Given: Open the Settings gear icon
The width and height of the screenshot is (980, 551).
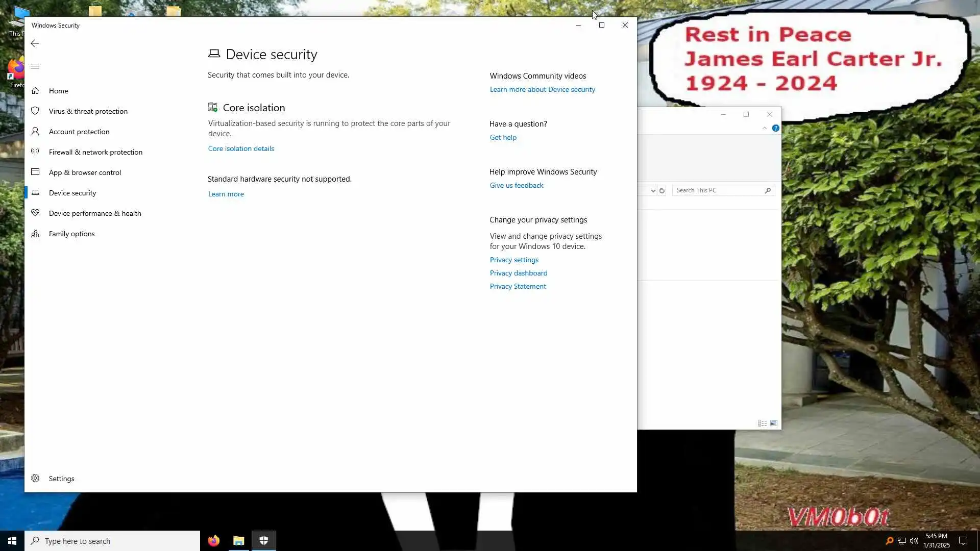Looking at the screenshot, I should [35, 479].
